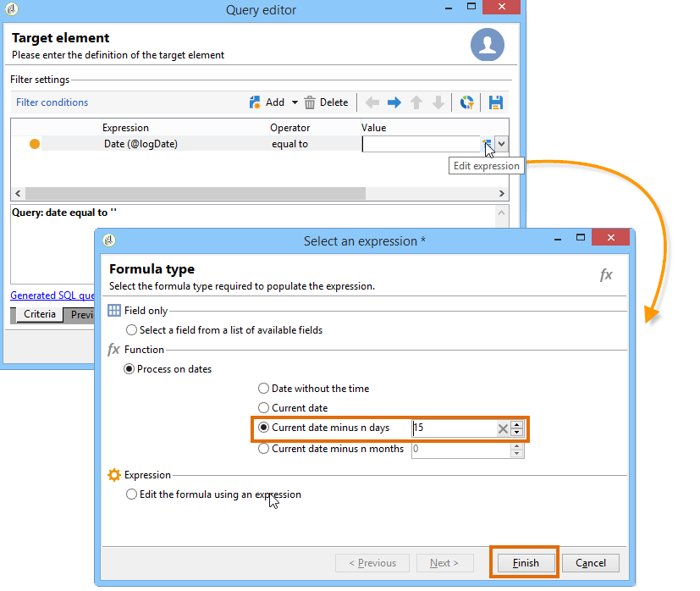Click the Finish button

click(526, 563)
